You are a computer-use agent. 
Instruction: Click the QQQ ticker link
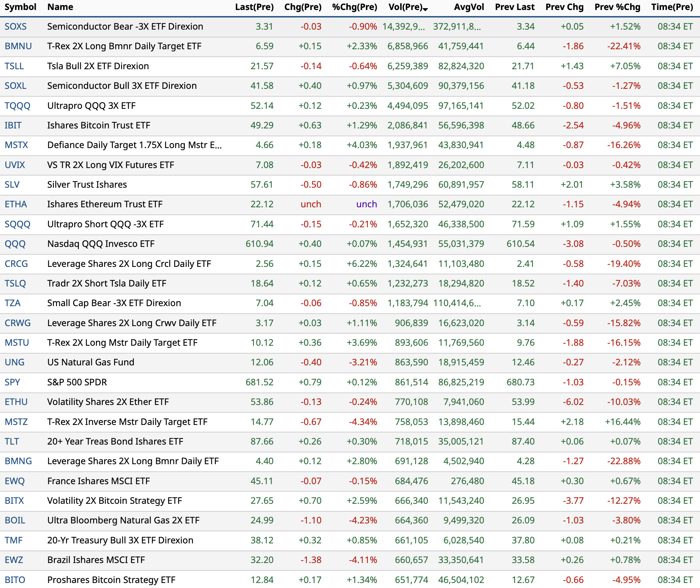(15, 244)
